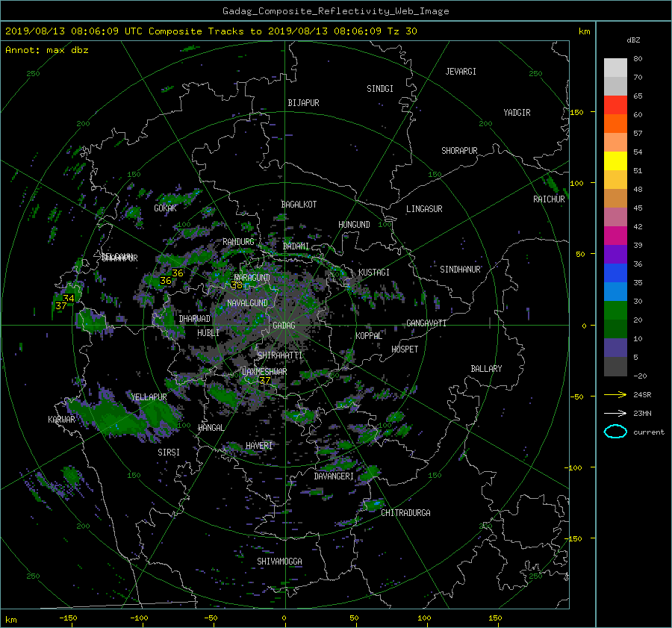Click the 'JEVARGI' city label
The width and height of the screenshot is (672, 628).
(461, 72)
